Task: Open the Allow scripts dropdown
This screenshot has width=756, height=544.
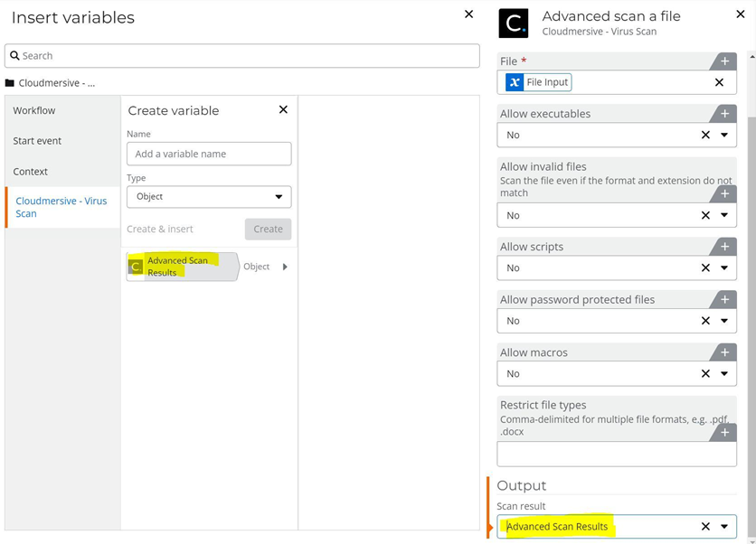Action: [x=724, y=267]
